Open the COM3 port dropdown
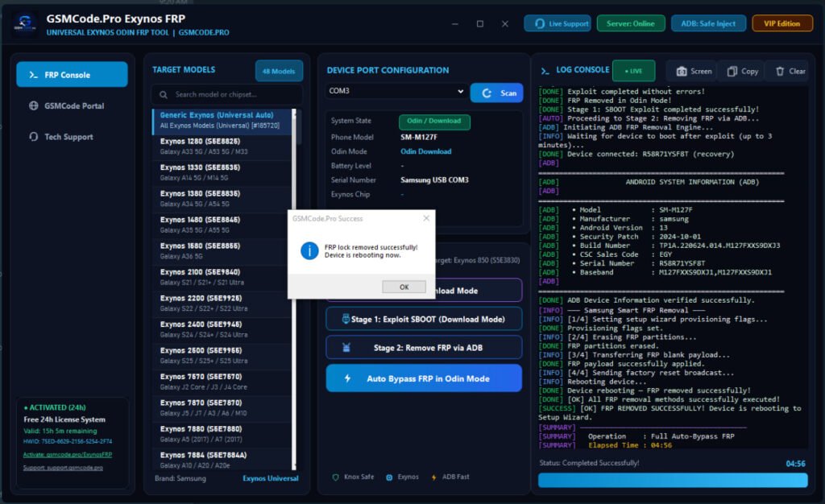Screen dimensions: 825x504 [x=396, y=91]
